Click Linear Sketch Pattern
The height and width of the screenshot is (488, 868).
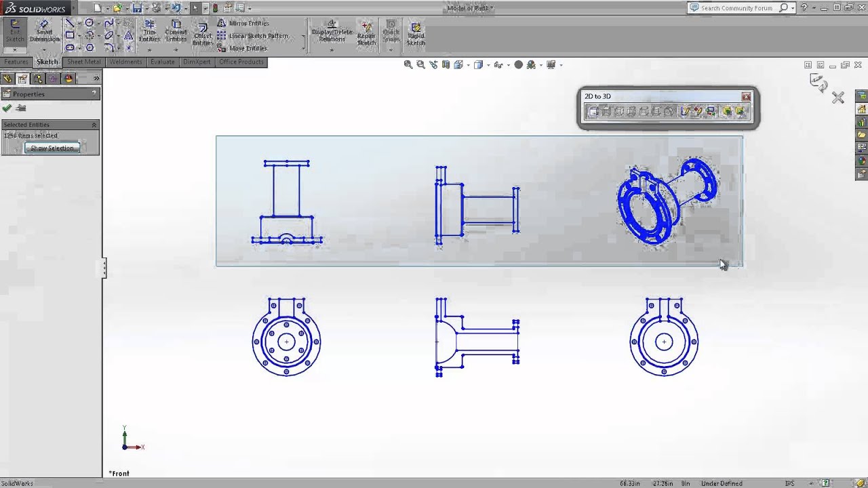point(252,36)
